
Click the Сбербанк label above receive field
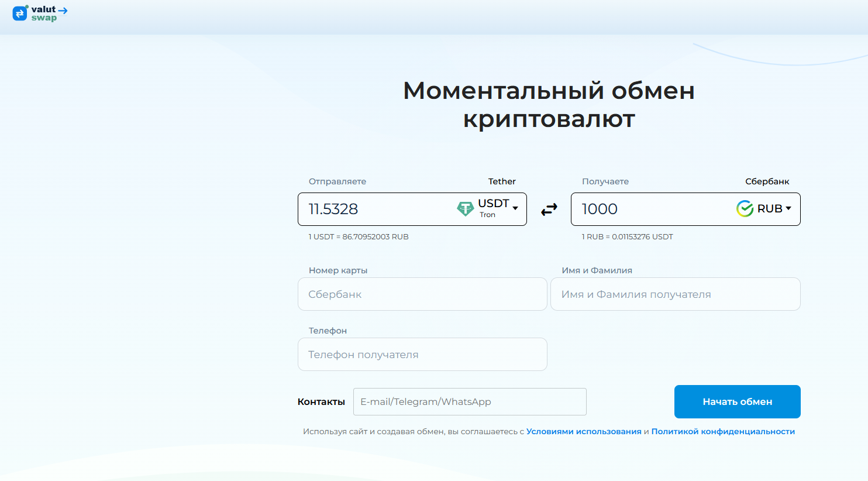[767, 181]
